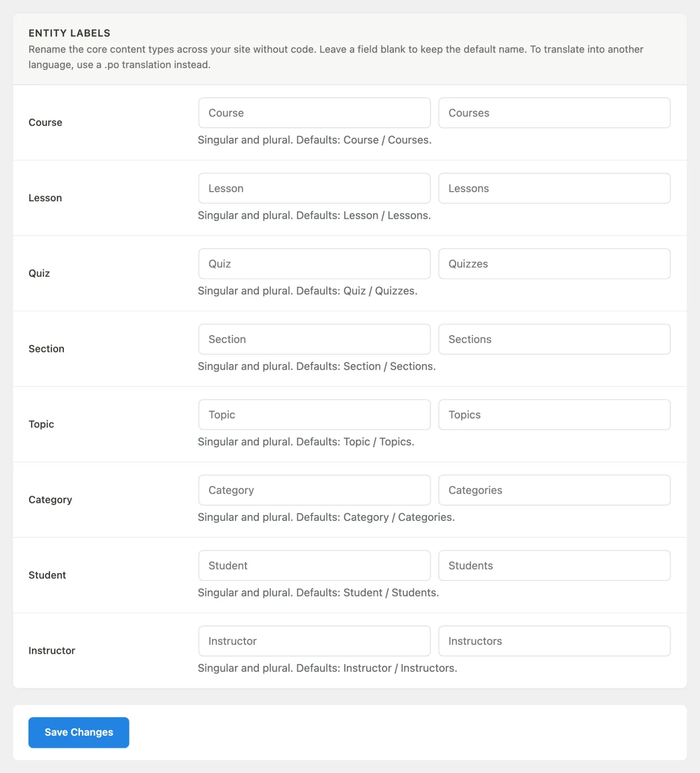Screen dimensions: 700x773
Task: Focus the Lessons plural input
Action: click(554, 188)
